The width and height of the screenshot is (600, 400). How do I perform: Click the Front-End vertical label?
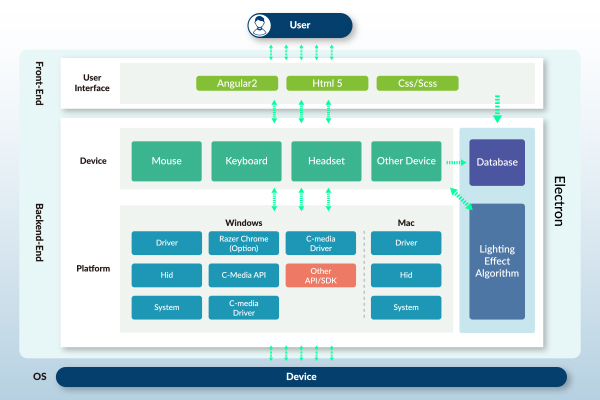(39, 83)
